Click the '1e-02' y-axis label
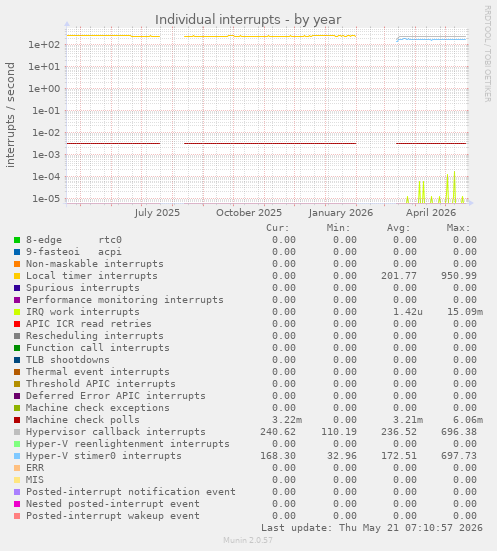497x551 pixels. 46,133
